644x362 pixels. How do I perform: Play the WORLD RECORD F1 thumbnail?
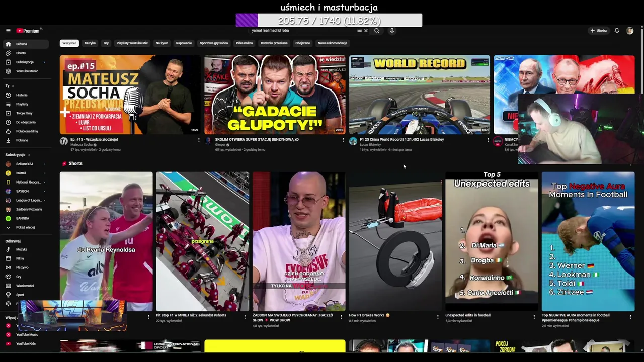click(420, 95)
